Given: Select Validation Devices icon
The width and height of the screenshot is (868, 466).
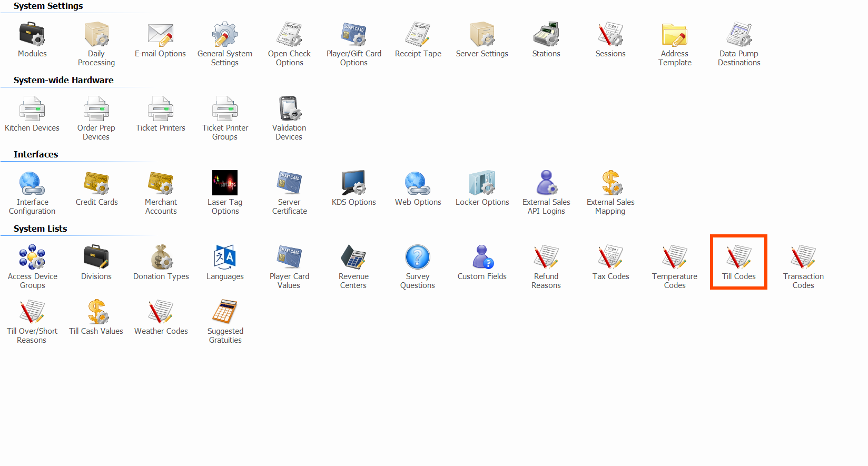Looking at the screenshot, I should pos(289,110).
